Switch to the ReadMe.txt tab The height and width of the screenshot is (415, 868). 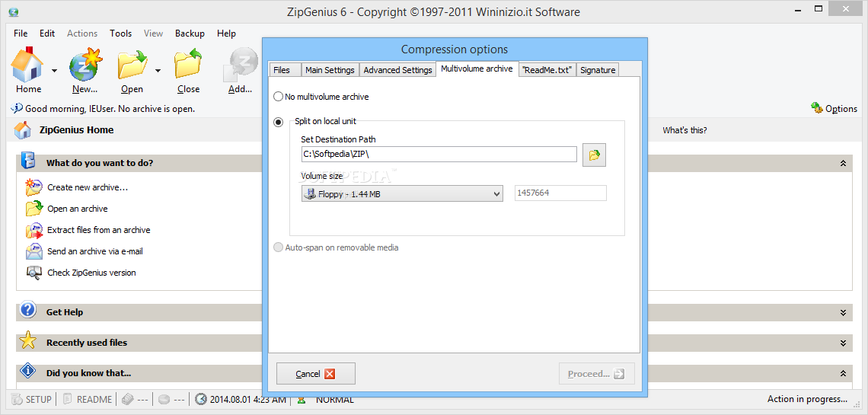click(x=547, y=70)
